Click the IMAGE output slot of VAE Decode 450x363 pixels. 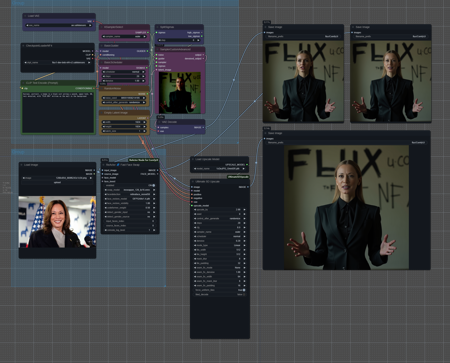click(203, 127)
